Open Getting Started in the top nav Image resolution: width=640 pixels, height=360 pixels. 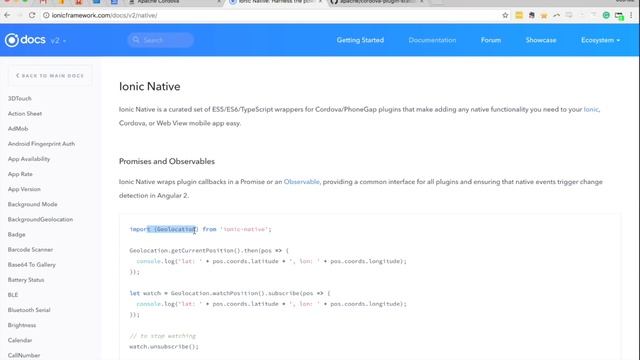click(360, 40)
